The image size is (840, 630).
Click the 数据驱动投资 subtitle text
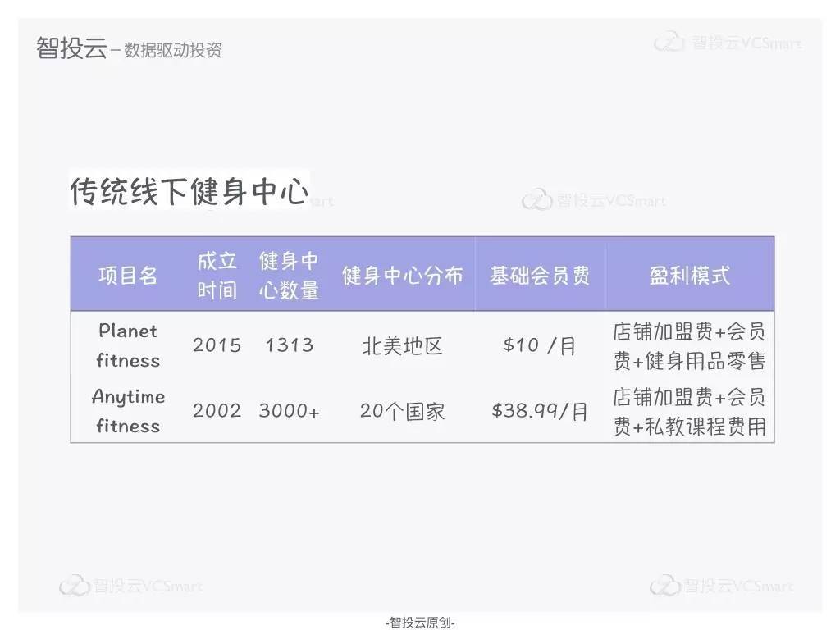pos(173,50)
